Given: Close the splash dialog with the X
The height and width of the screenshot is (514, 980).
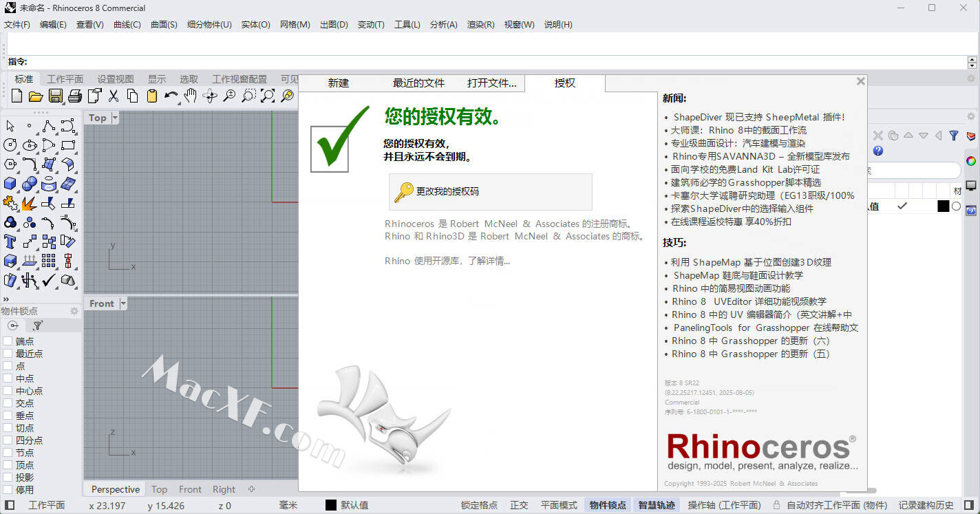Looking at the screenshot, I should pos(860,81).
